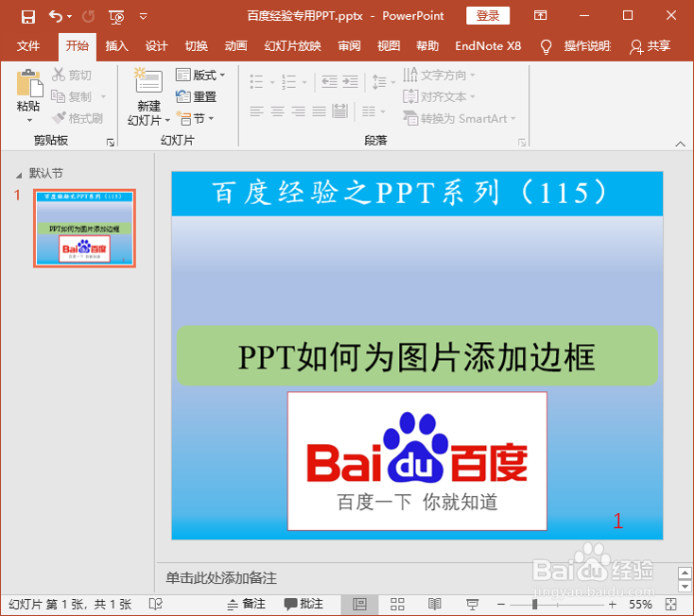Open the 段落 dialog launcher
This screenshot has width=694, height=616.
point(522,143)
